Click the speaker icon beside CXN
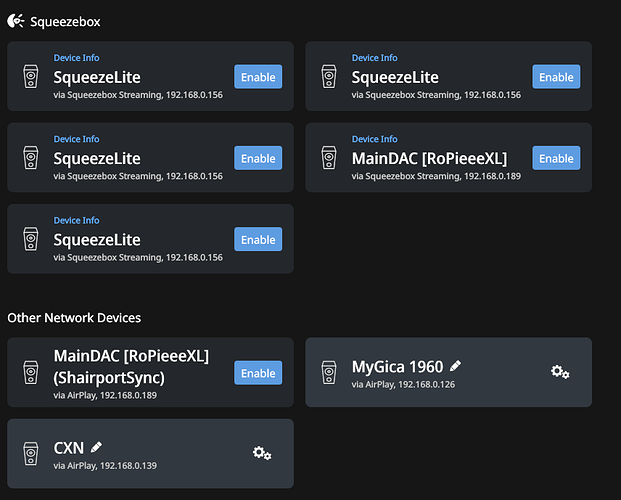The height and width of the screenshot is (500, 621). [x=31, y=453]
